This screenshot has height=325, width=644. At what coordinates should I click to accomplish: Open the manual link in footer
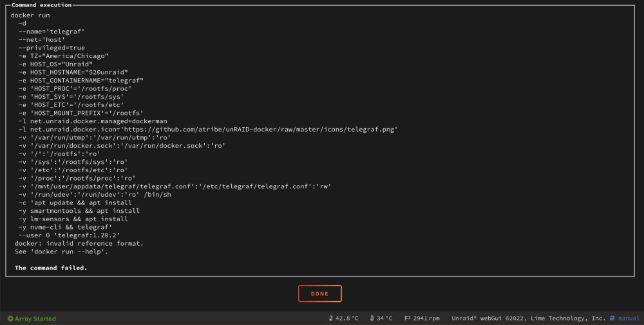click(x=629, y=319)
